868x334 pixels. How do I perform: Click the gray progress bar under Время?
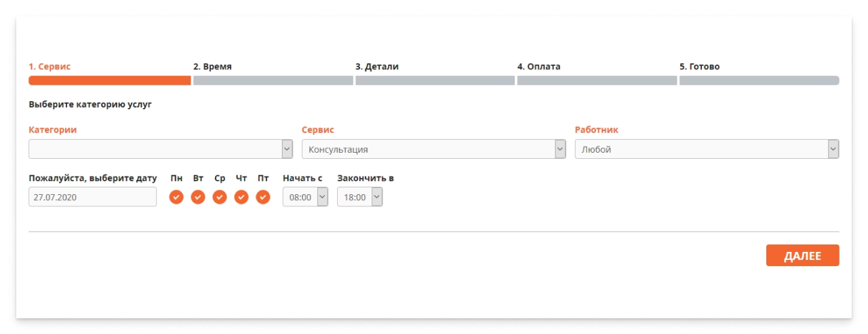(x=273, y=81)
